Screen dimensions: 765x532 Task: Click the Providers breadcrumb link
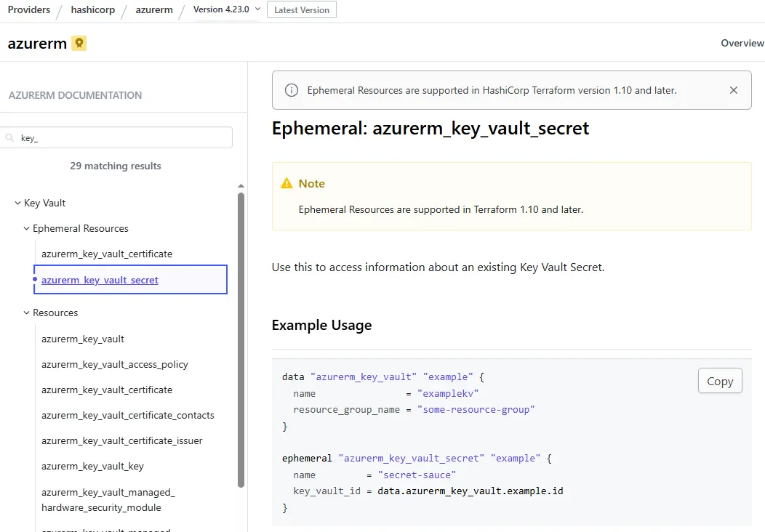tap(28, 9)
